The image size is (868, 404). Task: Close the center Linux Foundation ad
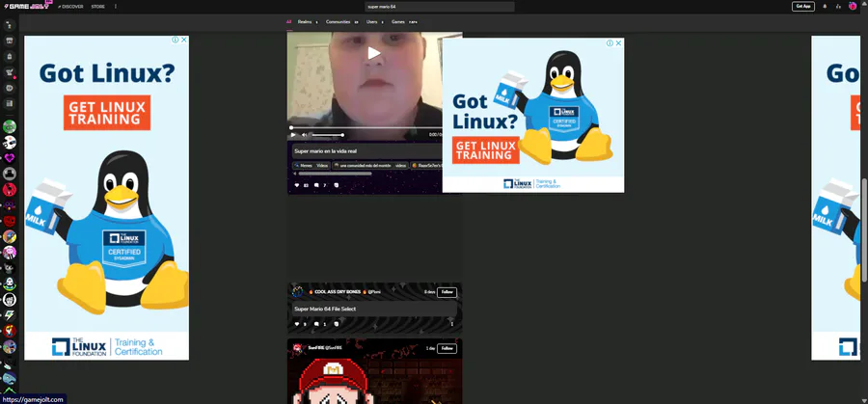pos(618,43)
